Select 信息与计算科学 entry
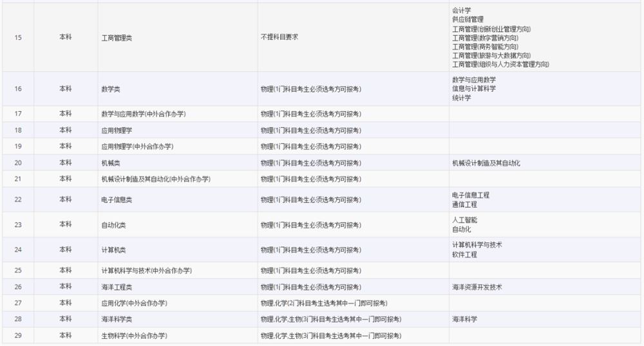Screen dimensions: 644x346 point(474,89)
